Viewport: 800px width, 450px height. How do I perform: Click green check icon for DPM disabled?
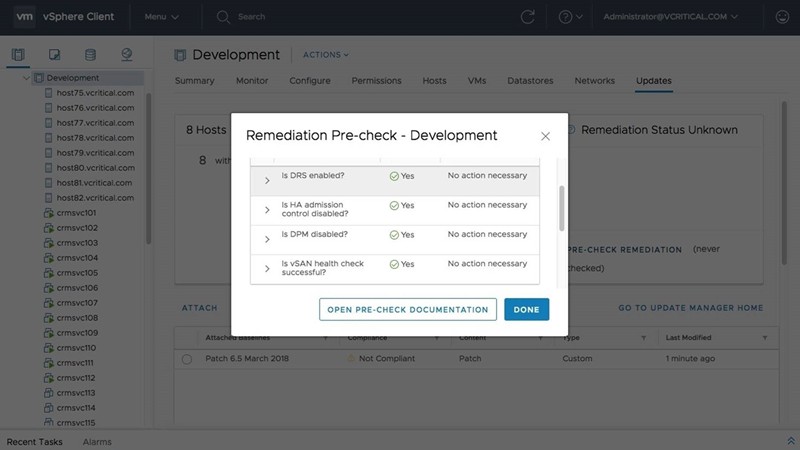tap(394, 235)
